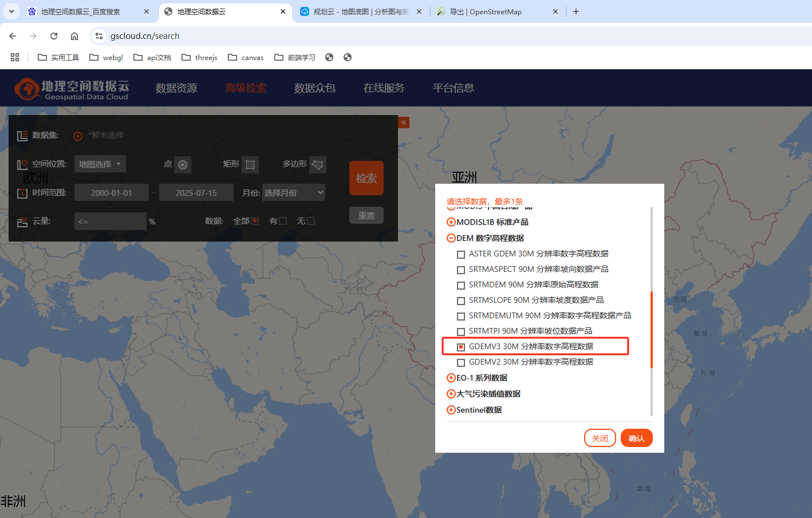Check ASTER GDEM 30M dataset checkbox

tap(461, 254)
